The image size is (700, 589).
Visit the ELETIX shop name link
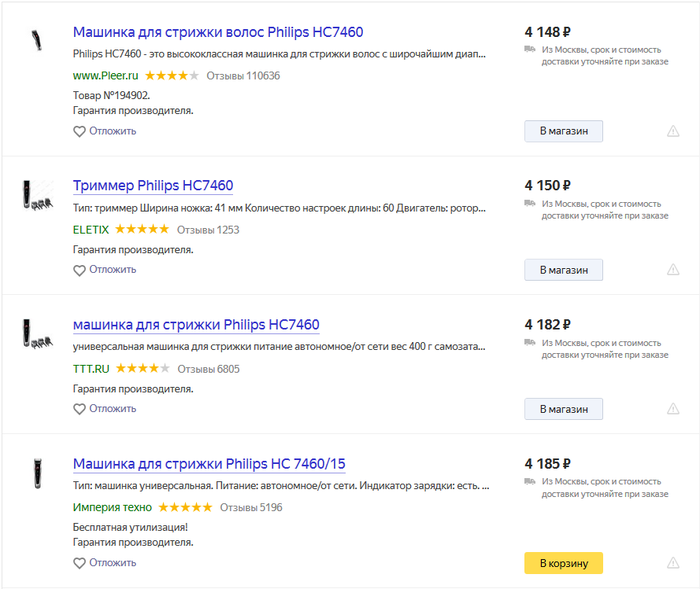[x=91, y=229]
